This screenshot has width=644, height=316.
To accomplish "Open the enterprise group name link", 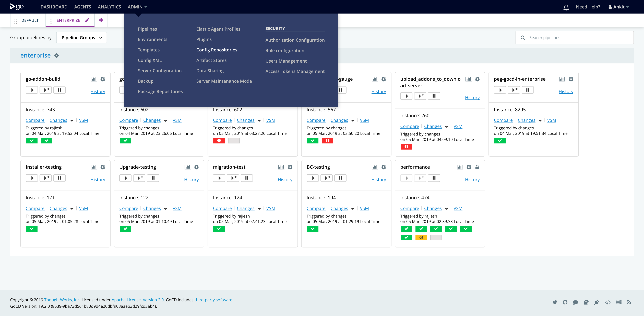I will coord(35,55).
